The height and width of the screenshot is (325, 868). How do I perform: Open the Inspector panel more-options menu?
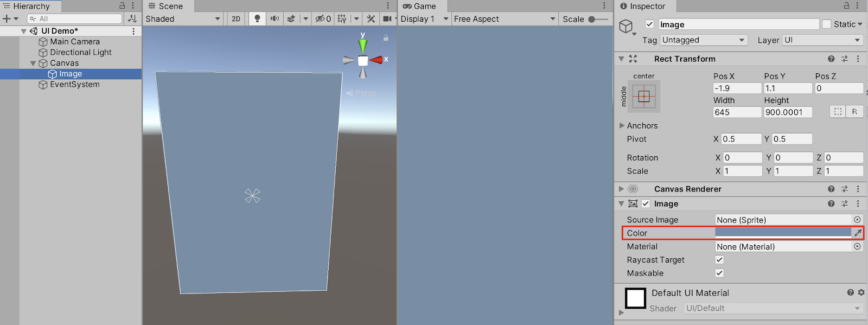(x=857, y=5)
